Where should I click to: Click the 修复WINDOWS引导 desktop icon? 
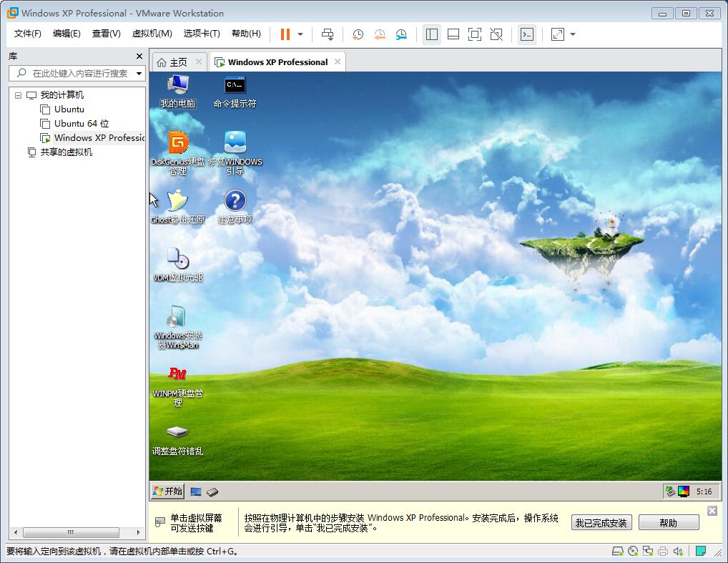click(235, 153)
